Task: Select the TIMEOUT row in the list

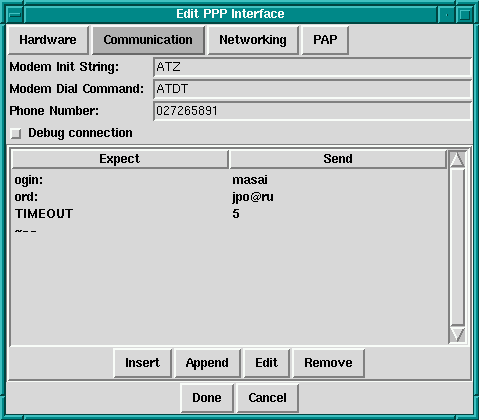Action: pyautogui.click(x=229, y=214)
